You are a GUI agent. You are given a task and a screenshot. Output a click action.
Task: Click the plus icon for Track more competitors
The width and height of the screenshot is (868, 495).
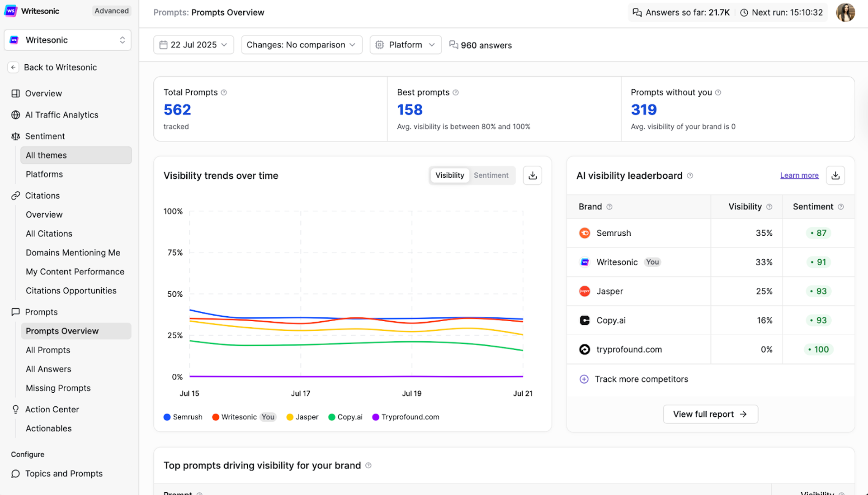[x=584, y=379]
